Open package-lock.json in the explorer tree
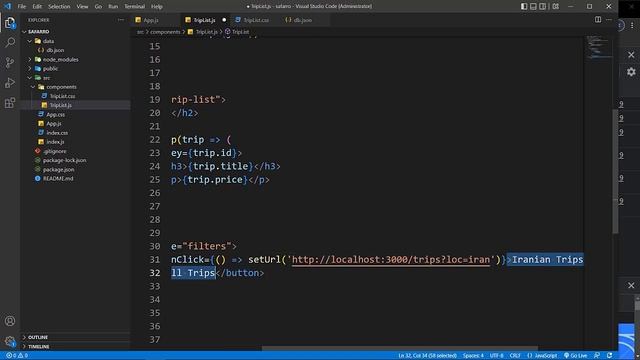Screen dimensions: 640x360 point(64,160)
